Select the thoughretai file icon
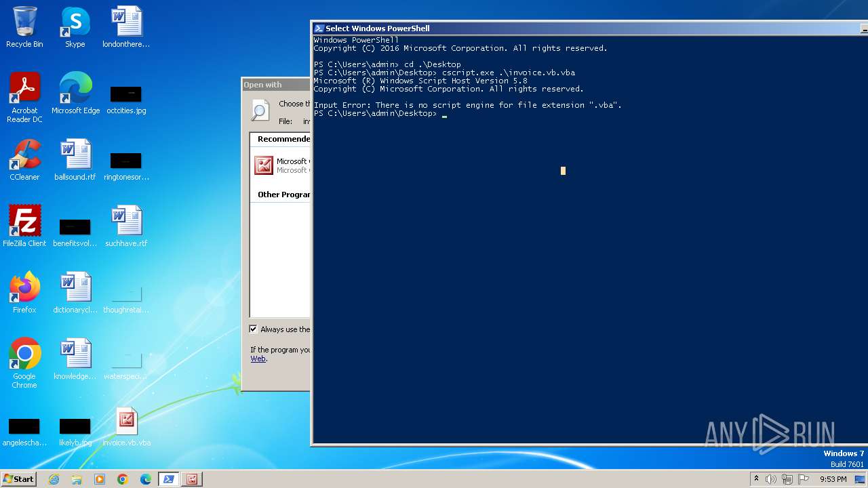Image resolution: width=868 pixels, height=488 pixels. point(126,298)
